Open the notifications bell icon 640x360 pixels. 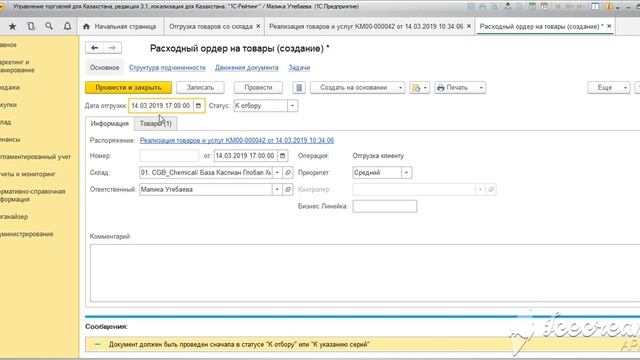[x=67, y=27]
